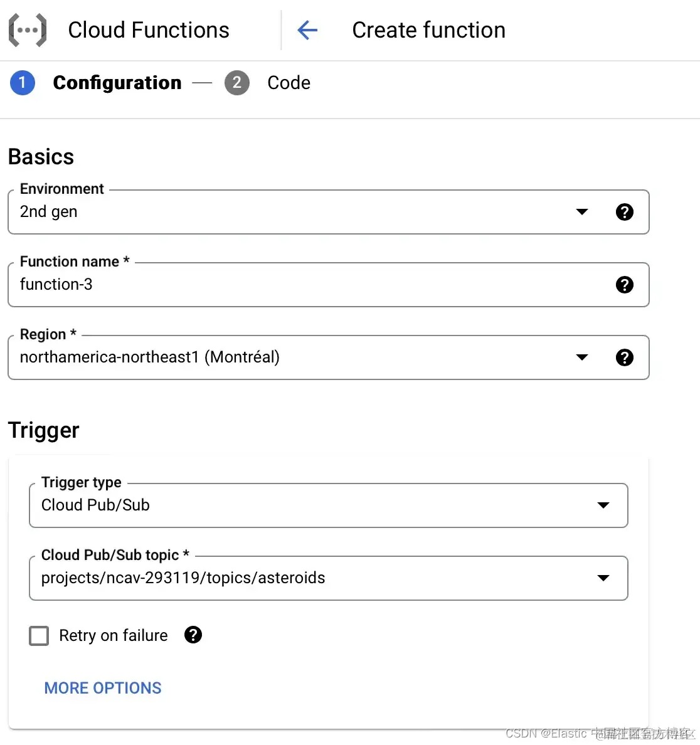Select the Configuration step label
The image size is (700, 745).
click(x=117, y=83)
